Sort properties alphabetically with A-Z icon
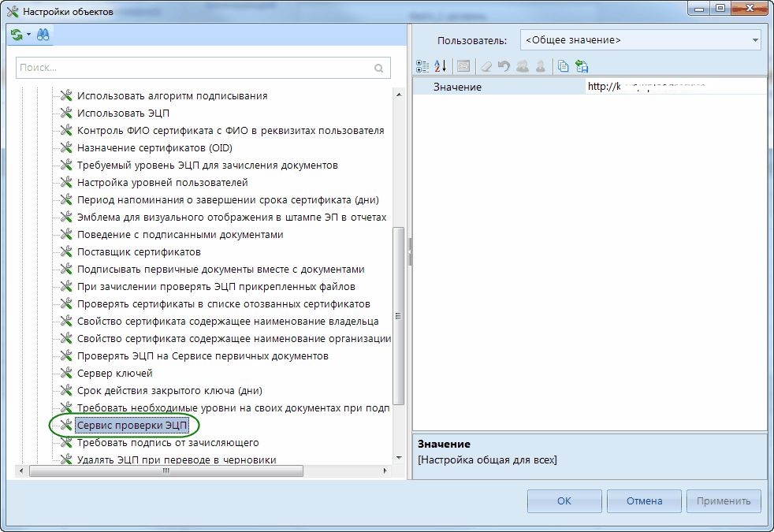 point(441,67)
